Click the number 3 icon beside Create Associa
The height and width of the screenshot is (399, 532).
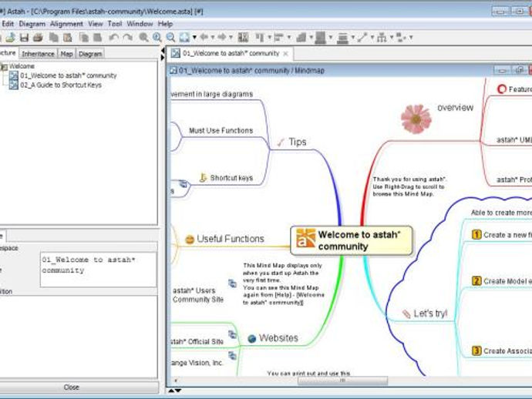tap(476, 350)
